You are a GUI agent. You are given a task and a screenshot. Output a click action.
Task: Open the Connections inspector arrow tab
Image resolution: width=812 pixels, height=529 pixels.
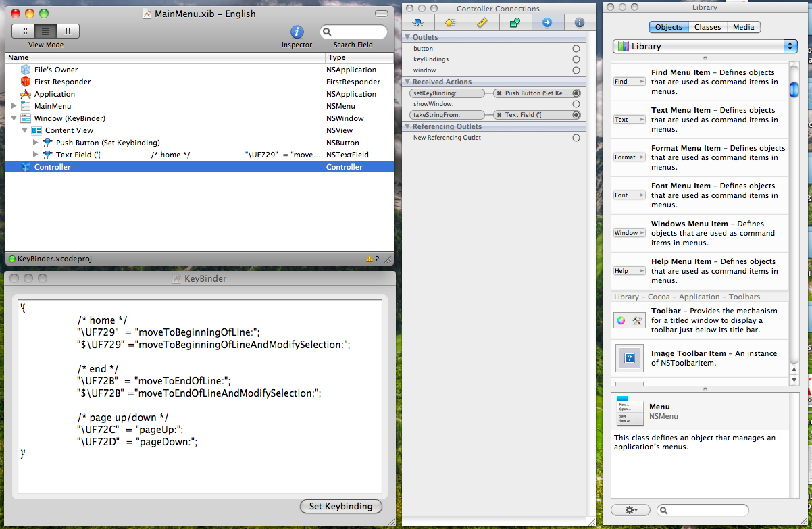click(x=547, y=22)
